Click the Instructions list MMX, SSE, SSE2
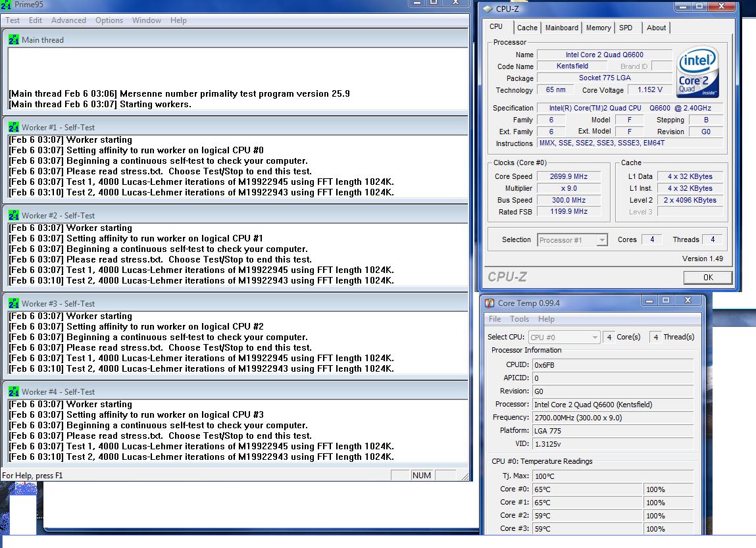Screen dimensions: 756x548 [x=630, y=143]
